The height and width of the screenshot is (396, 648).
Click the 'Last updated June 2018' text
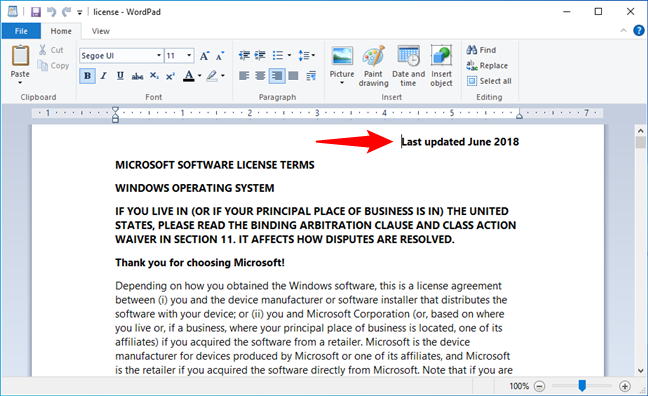pyautogui.click(x=460, y=142)
